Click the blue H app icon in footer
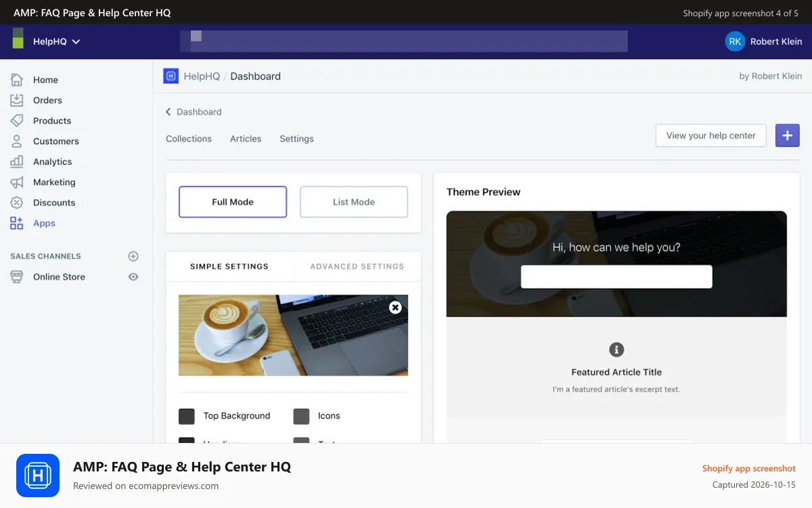This screenshot has width=812, height=508. pos(38,475)
